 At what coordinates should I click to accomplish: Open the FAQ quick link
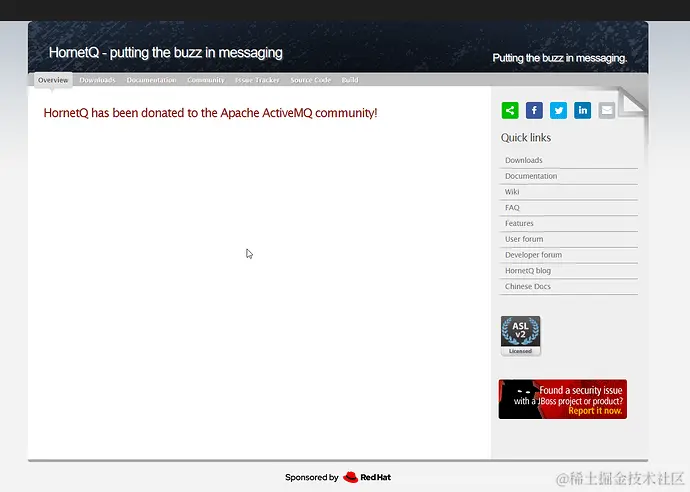click(x=569, y=208)
